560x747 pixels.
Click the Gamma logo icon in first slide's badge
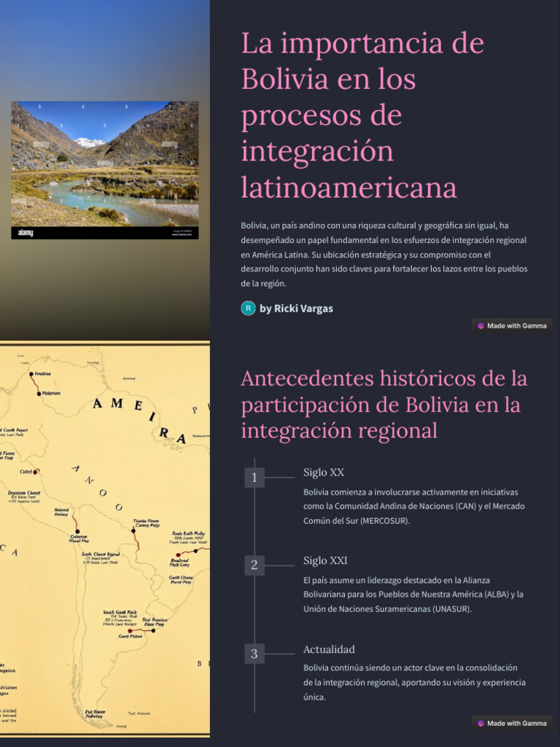(481, 326)
